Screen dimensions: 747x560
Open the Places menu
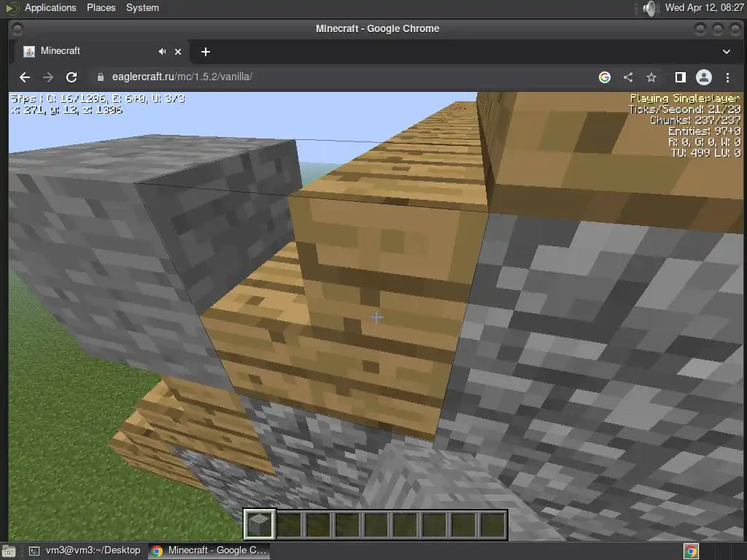pos(101,7)
